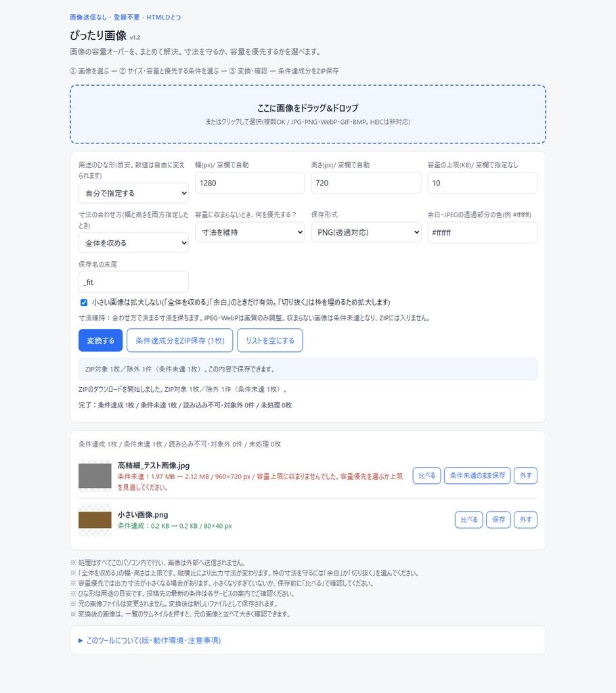Expand the このツールについて section
616x693 pixels.
150,640
